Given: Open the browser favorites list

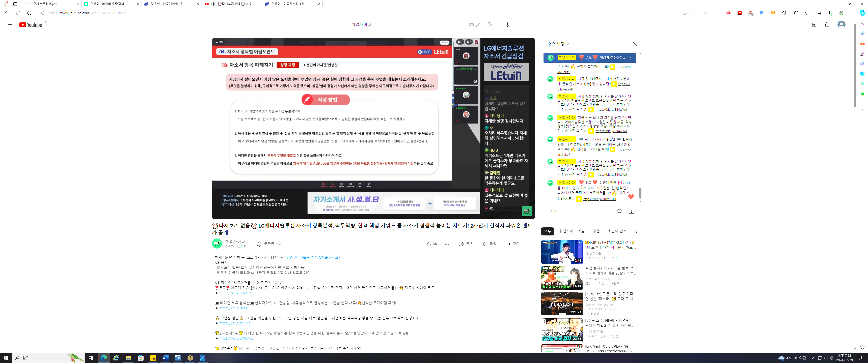Looking at the screenshot, I should tap(807, 13).
